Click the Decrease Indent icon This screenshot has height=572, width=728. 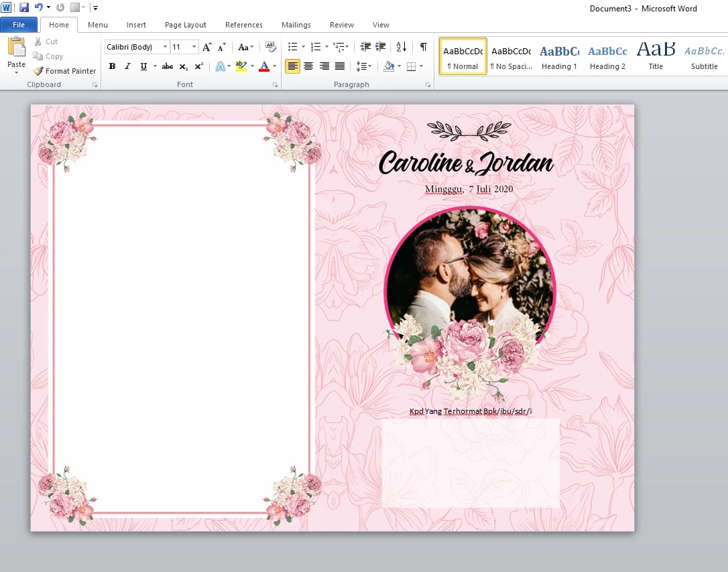point(365,47)
